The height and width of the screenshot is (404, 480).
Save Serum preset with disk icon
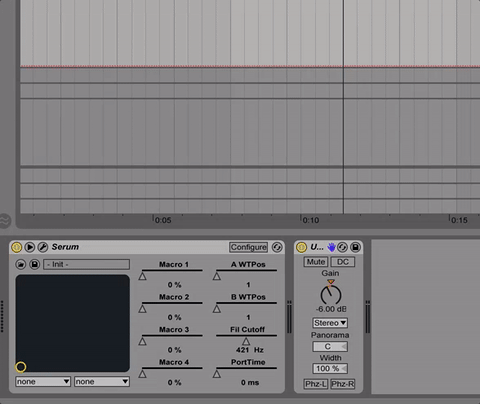pos(34,264)
